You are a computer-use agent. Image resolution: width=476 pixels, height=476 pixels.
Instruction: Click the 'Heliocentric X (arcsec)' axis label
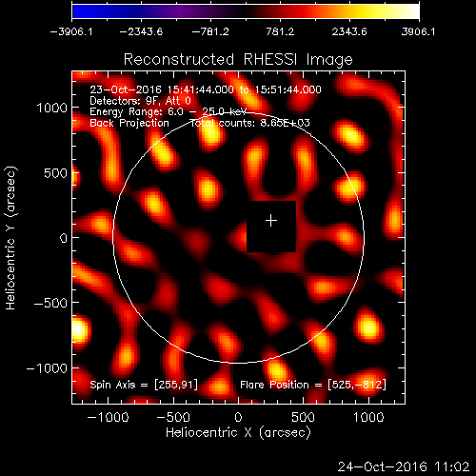tap(238, 433)
